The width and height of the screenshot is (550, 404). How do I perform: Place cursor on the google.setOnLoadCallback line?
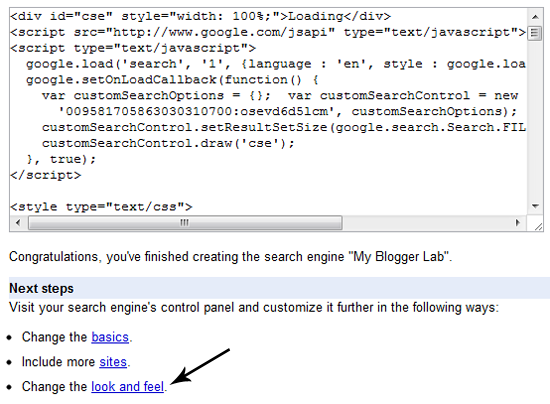point(172,80)
